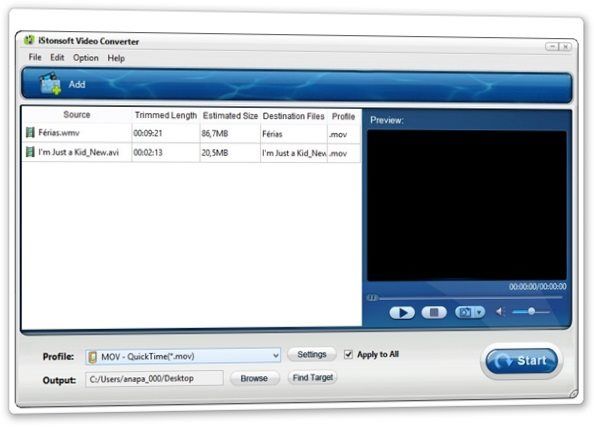Image resolution: width=594 pixels, height=427 pixels.
Task: Open the File menu
Action: pos(35,57)
